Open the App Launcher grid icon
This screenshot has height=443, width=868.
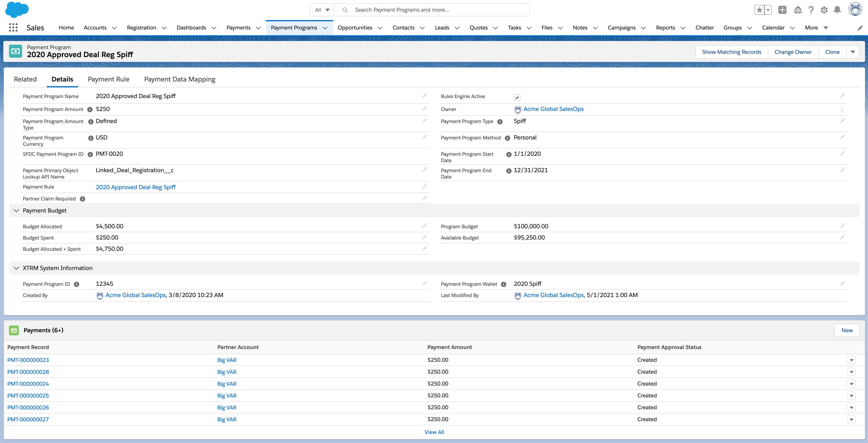point(13,28)
